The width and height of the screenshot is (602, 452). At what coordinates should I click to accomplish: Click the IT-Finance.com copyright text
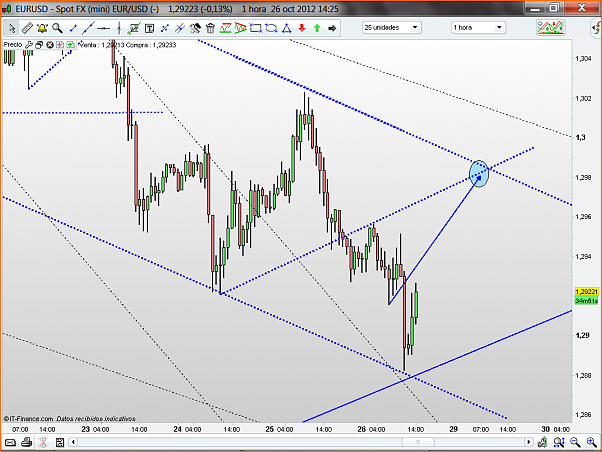pyautogui.click(x=28, y=419)
